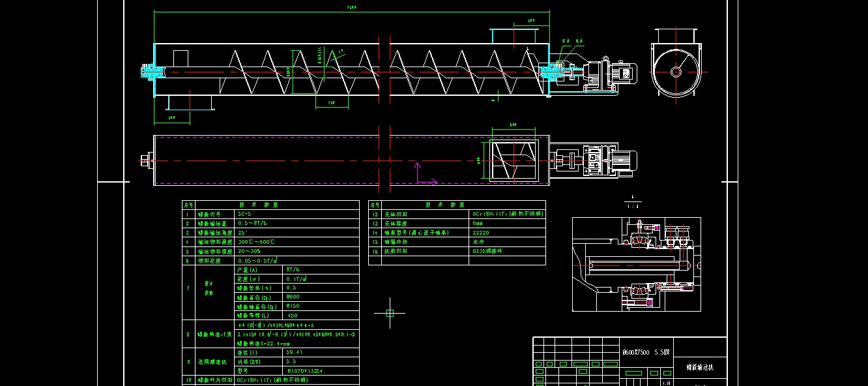Select row 12 shell material 0Cr18Ni11Ti
Screen dimensions: 868x386
(x=508, y=214)
